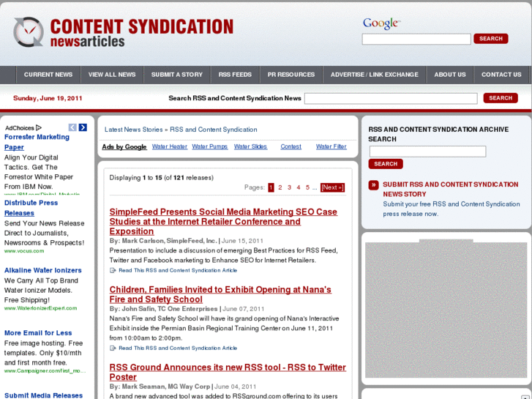Viewport: 532px width, 399px height.
Task: Read This Article link under the Nana's Fire story
Action: pyautogui.click(x=178, y=348)
